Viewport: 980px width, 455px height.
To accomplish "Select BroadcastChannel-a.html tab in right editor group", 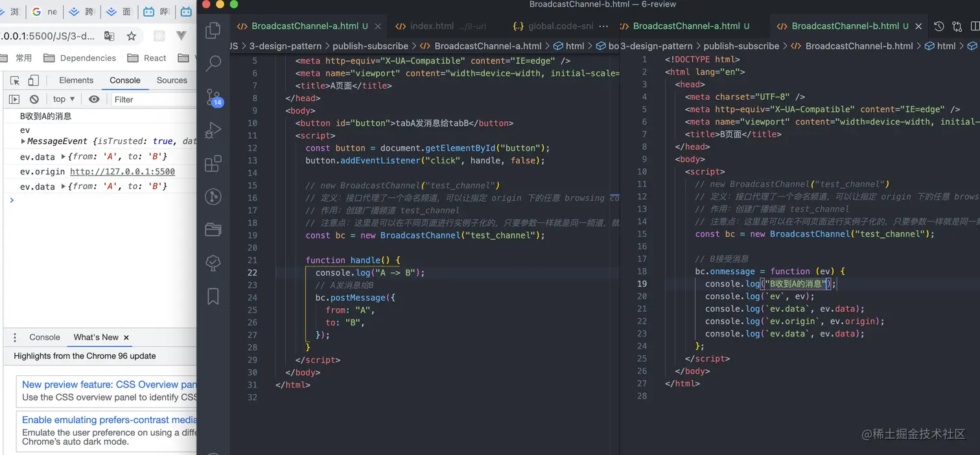I will (686, 27).
